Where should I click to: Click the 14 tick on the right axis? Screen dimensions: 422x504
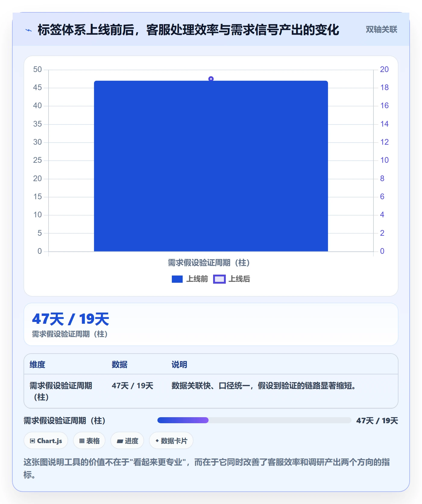point(384,124)
